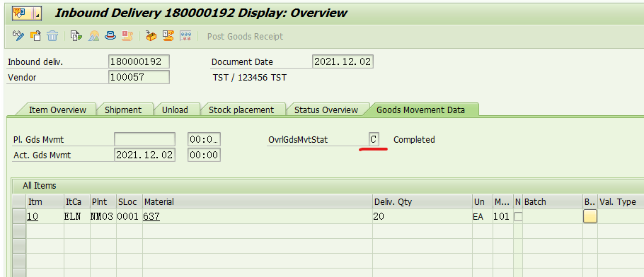Open material 637 link
This screenshot has height=277, width=644.
pos(151,216)
